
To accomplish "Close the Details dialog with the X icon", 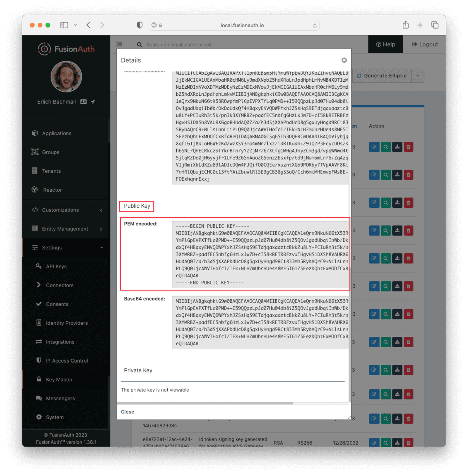I will tap(344, 60).
